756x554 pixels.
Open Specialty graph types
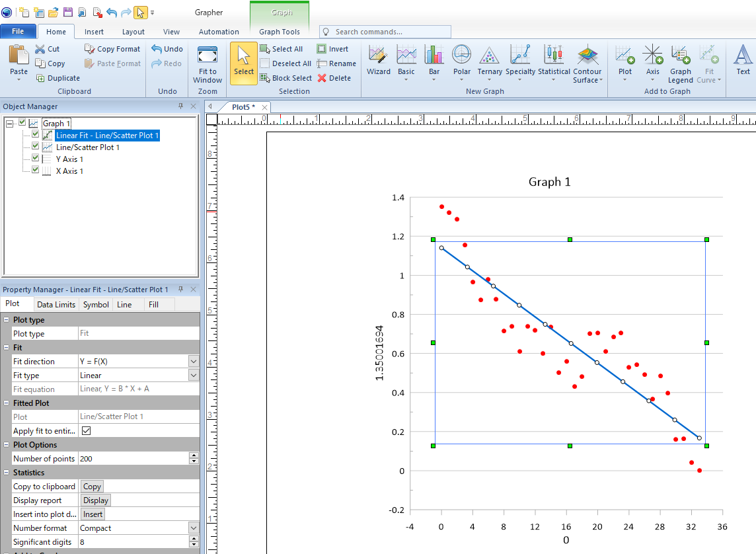[520, 63]
